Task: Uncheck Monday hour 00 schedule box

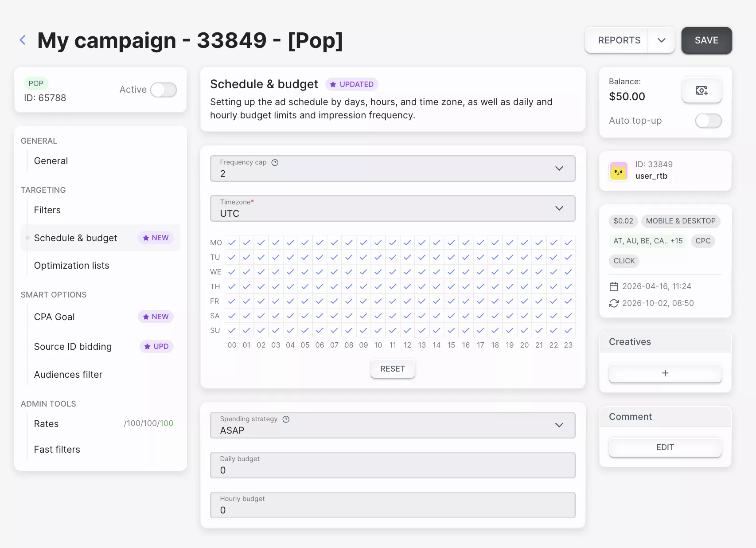Action: [x=232, y=243]
